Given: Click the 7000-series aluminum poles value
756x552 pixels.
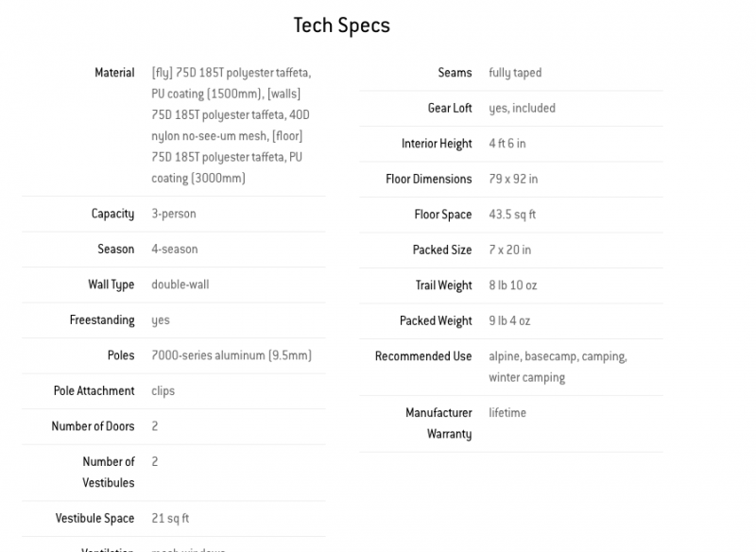Looking at the screenshot, I should (x=232, y=355).
